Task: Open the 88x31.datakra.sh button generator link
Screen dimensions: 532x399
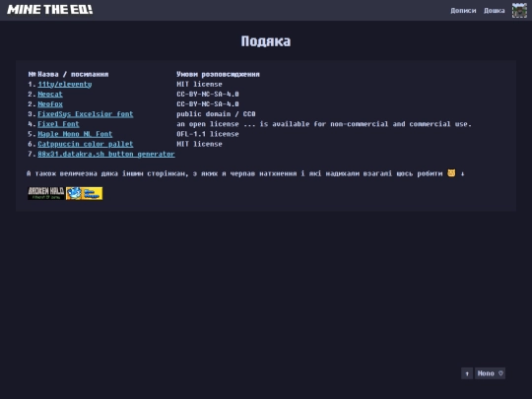Action: point(106,154)
